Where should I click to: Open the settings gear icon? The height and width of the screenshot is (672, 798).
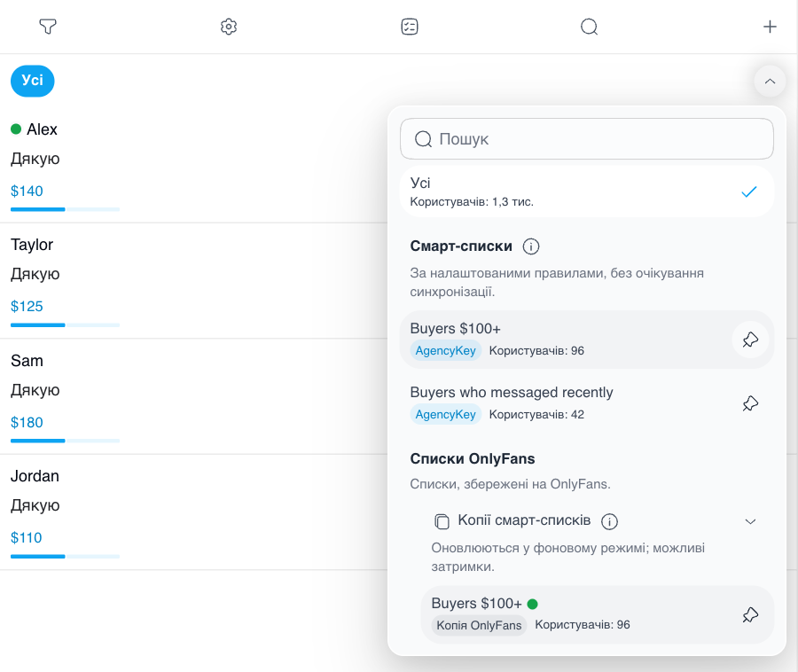click(x=229, y=27)
